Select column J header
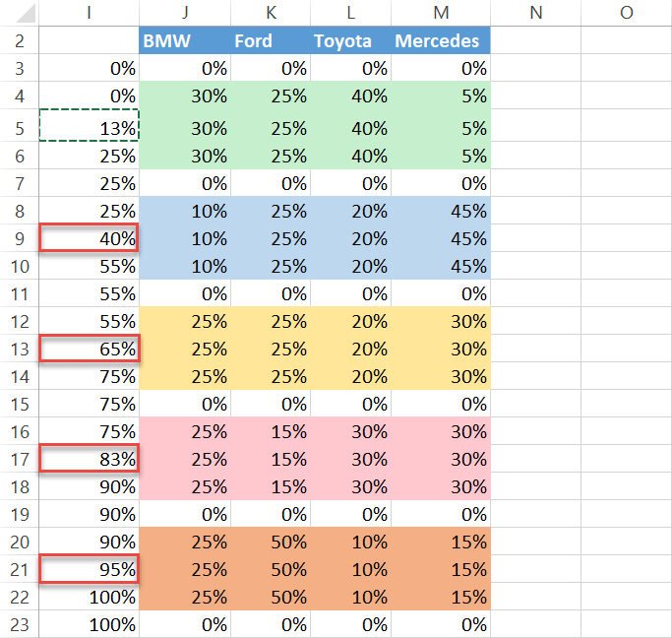672x638 pixels. [x=185, y=13]
